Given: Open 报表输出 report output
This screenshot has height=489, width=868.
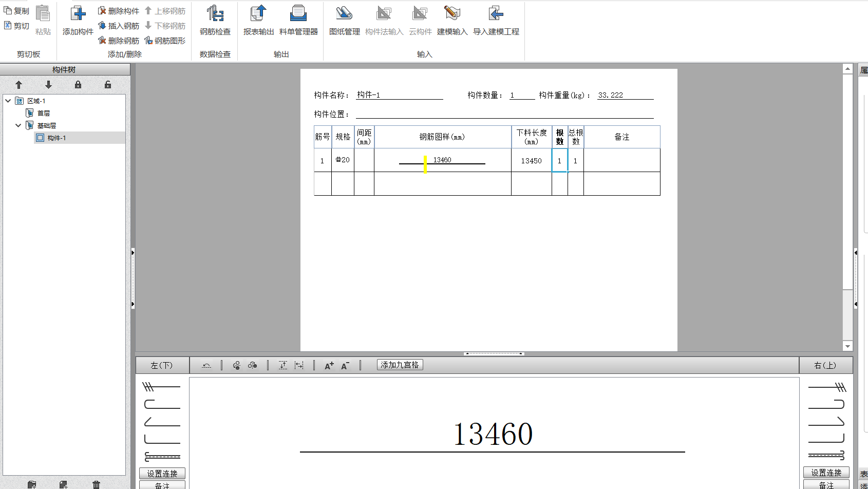Looking at the screenshot, I should (x=258, y=21).
